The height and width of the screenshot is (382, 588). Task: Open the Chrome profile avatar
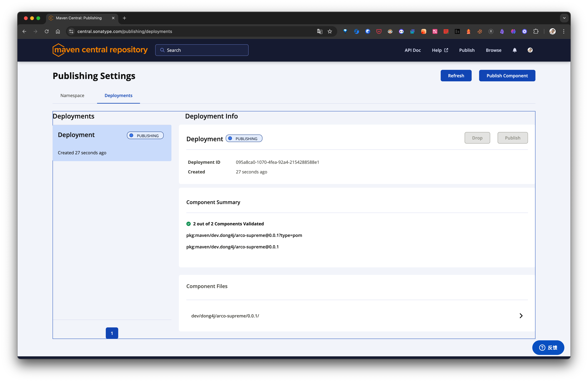[552, 31]
